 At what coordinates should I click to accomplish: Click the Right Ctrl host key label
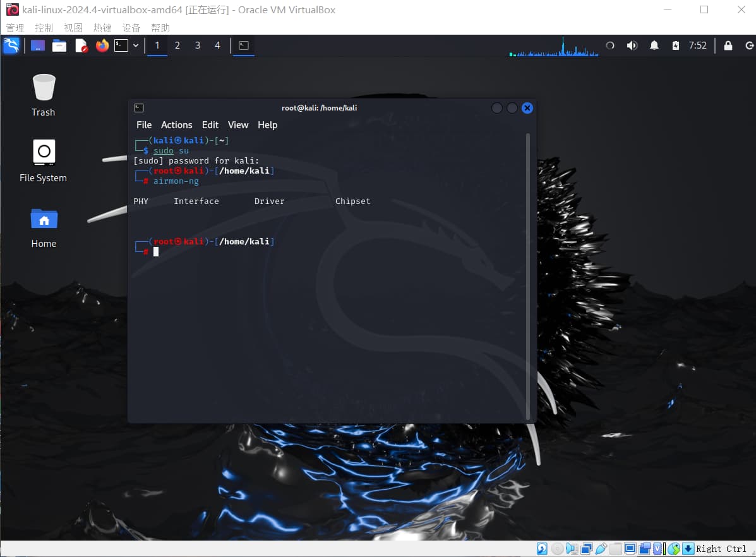(x=721, y=549)
